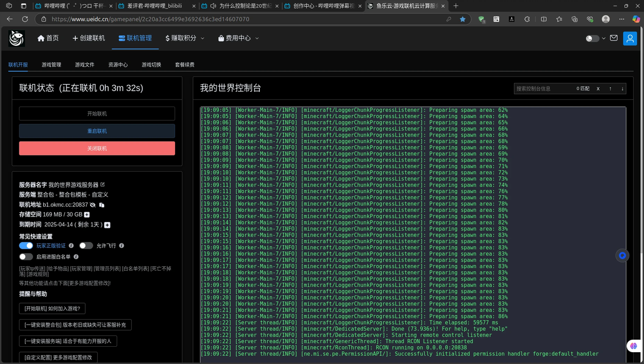Switch to the 资源中心 tab
Image resolution: width=644 pixels, height=364 pixels.
pos(118,64)
